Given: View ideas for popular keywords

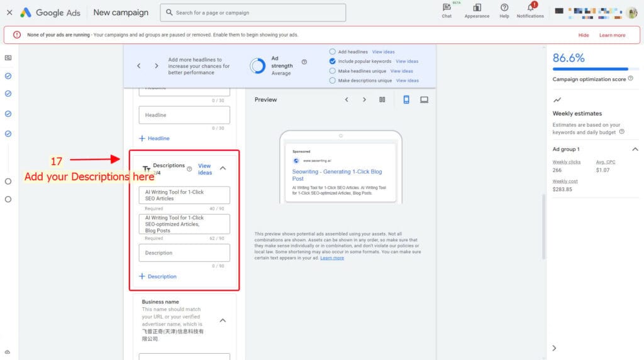Looking at the screenshot, I should [x=407, y=61].
